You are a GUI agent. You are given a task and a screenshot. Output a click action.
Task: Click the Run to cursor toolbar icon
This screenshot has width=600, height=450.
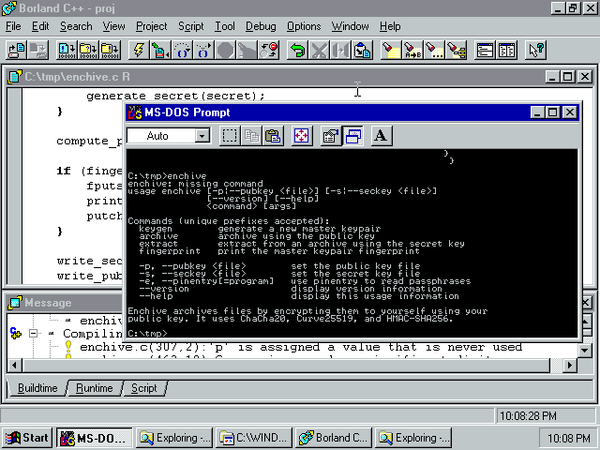[x=160, y=50]
